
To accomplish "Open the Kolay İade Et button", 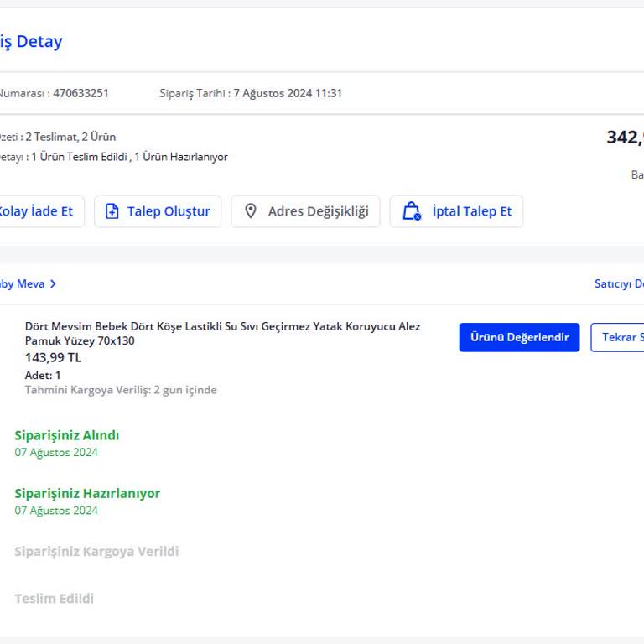I will (41, 211).
